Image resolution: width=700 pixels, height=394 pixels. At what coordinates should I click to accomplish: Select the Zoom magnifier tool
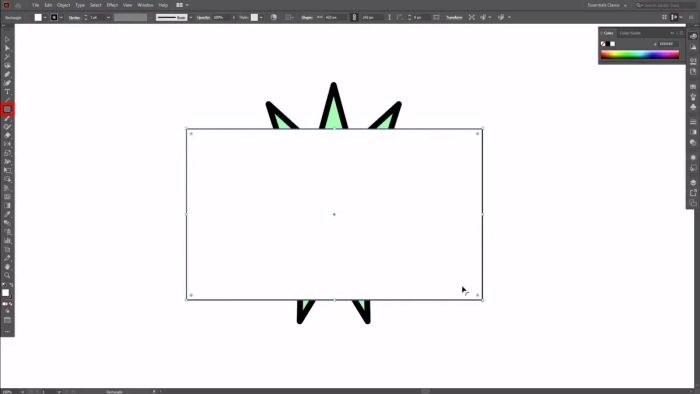coord(7,276)
